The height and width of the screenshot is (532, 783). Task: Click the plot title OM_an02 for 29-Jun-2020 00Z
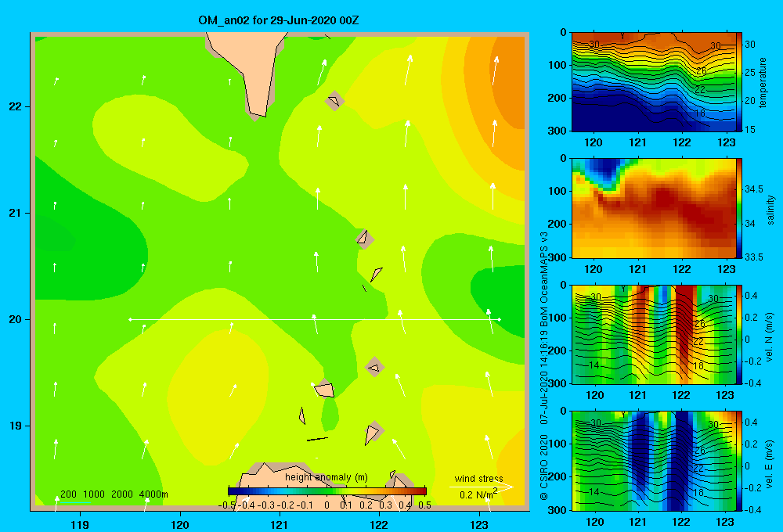pos(278,20)
